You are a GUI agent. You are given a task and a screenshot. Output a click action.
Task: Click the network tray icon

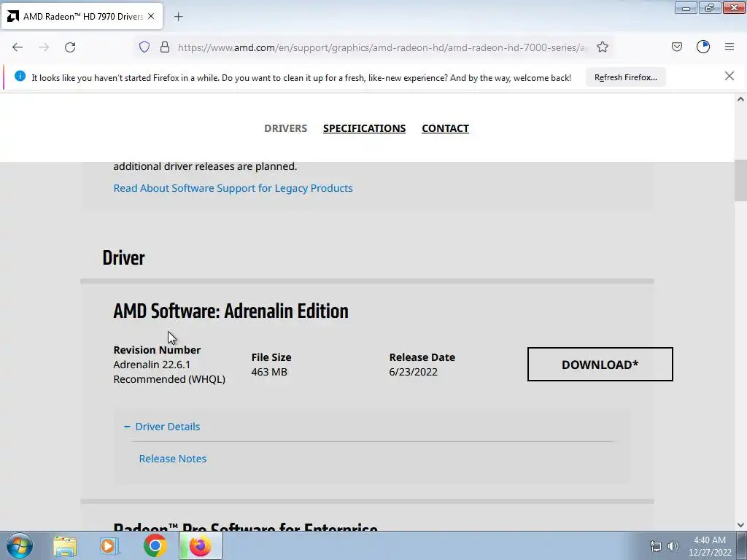pyautogui.click(x=656, y=546)
